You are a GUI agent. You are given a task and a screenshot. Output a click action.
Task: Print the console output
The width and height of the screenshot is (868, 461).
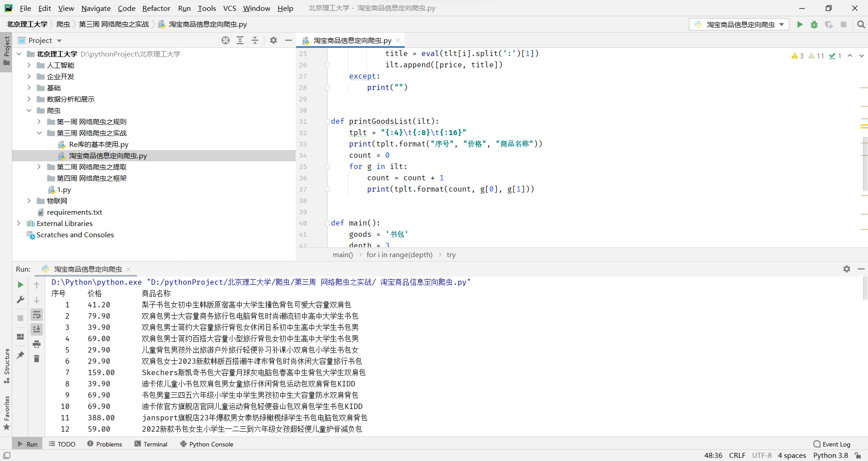click(x=37, y=344)
